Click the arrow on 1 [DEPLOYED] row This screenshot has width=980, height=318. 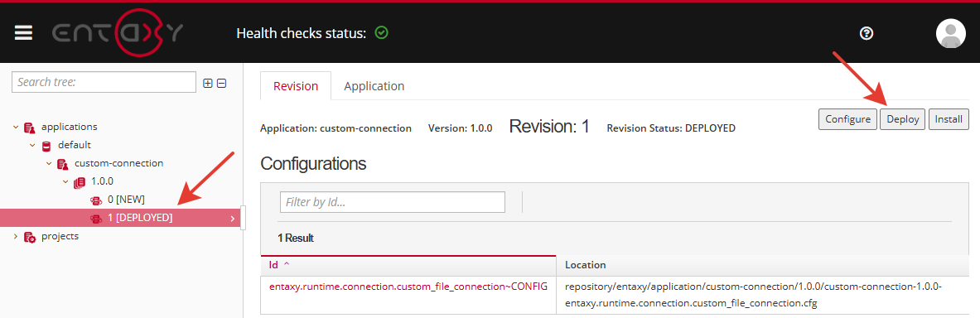tap(233, 219)
